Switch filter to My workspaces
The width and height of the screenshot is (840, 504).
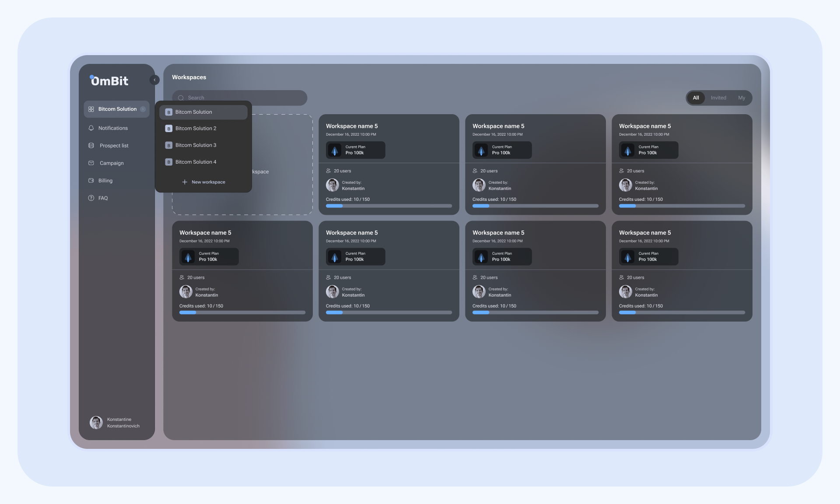coord(741,98)
